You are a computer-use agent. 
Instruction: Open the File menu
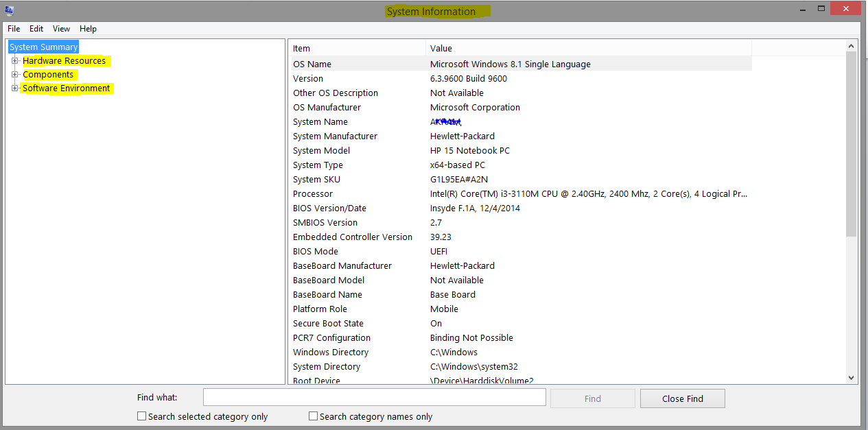14,29
